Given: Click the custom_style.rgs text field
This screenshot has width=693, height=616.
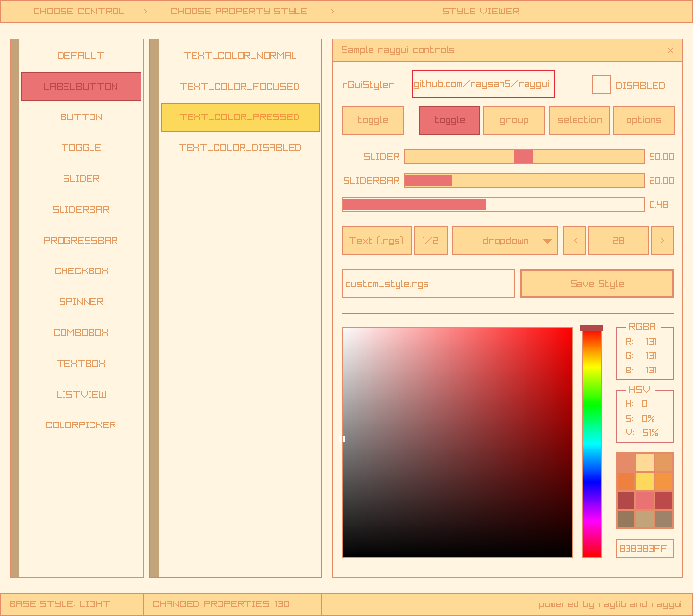Looking at the screenshot, I should [x=428, y=284].
